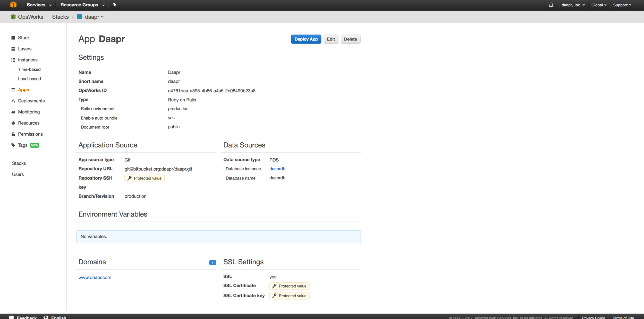Click the Repository URL git@bitbucket.org value
The width and height of the screenshot is (644, 319).
[158, 169]
